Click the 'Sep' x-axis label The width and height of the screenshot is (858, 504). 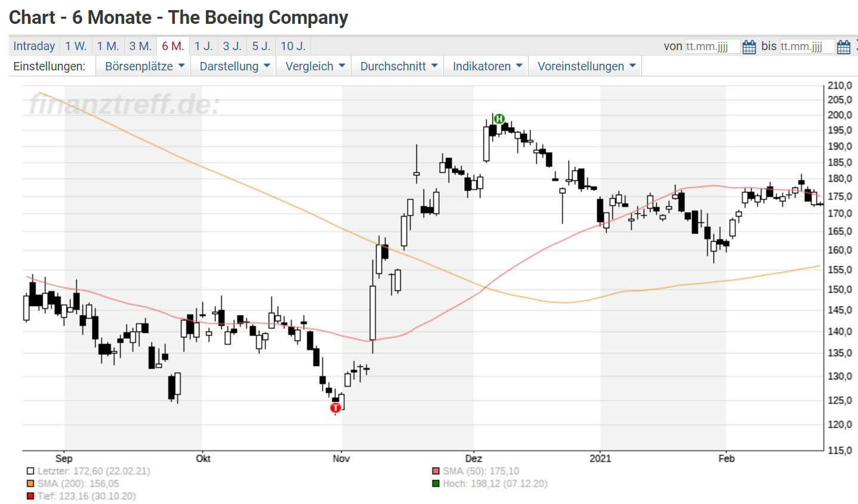click(64, 459)
